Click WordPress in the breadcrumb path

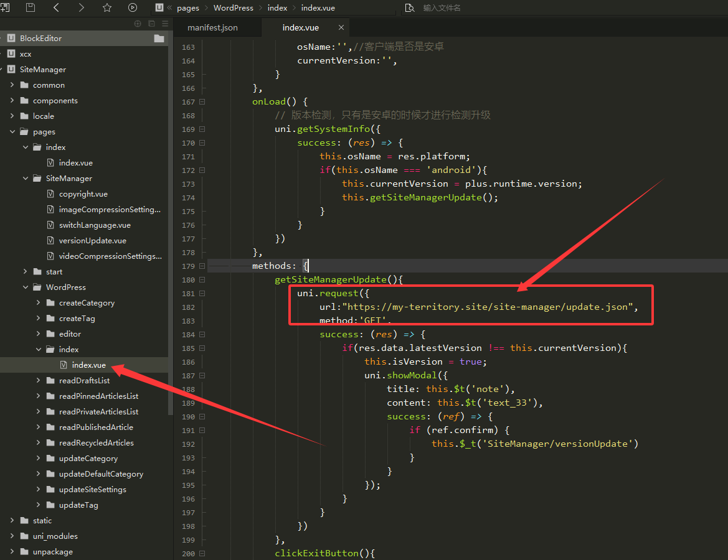(233, 8)
